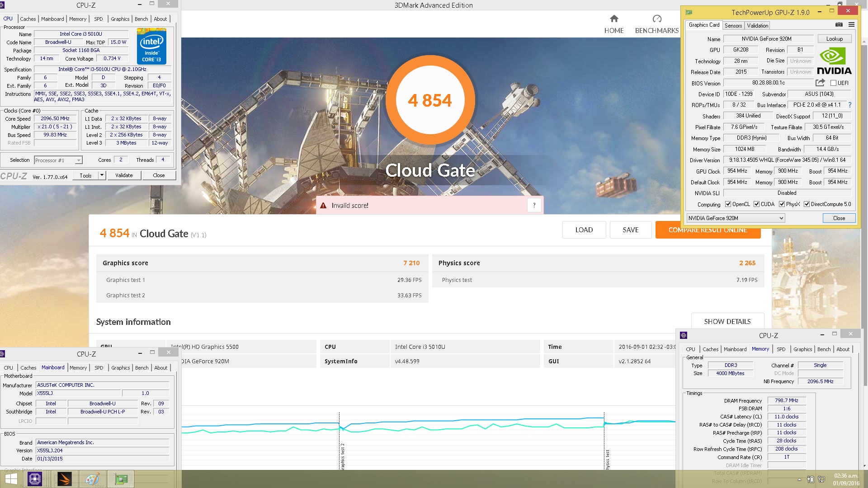Image resolution: width=868 pixels, height=488 pixels.
Task: Click COMPARE RESULT ONLINE button
Action: pos(708,230)
